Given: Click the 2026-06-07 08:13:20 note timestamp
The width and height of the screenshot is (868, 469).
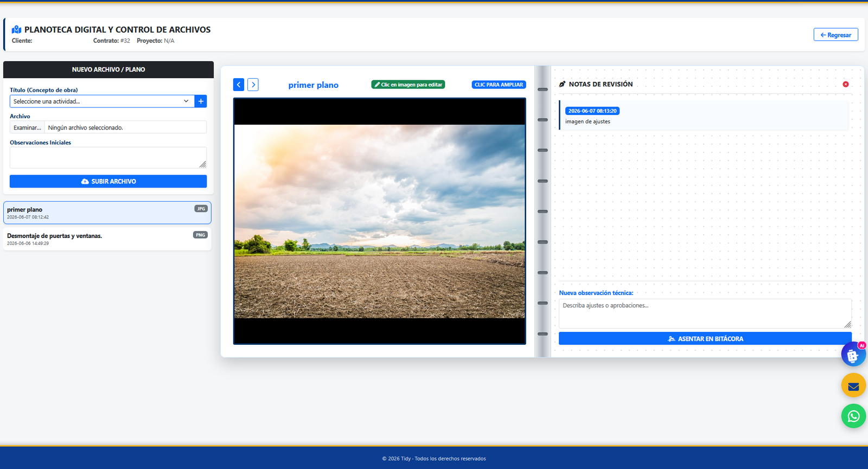Looking at the screenshot, I should [592, 111].
